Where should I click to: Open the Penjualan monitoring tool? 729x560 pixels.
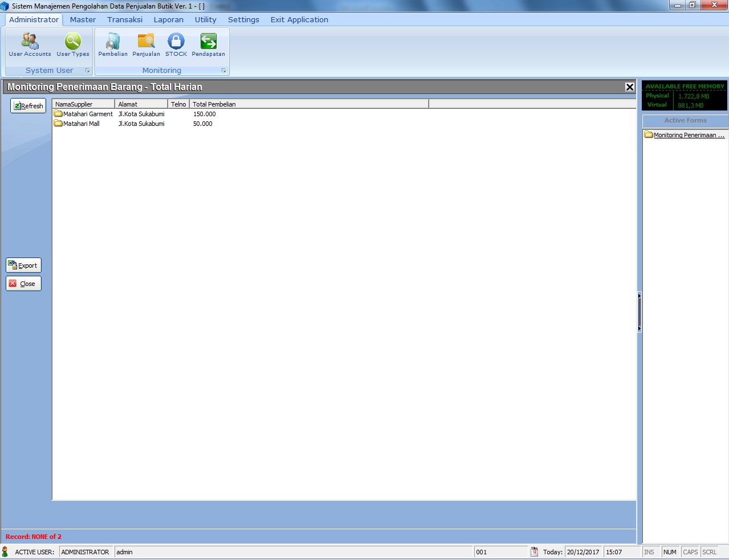tap(146, 44)
